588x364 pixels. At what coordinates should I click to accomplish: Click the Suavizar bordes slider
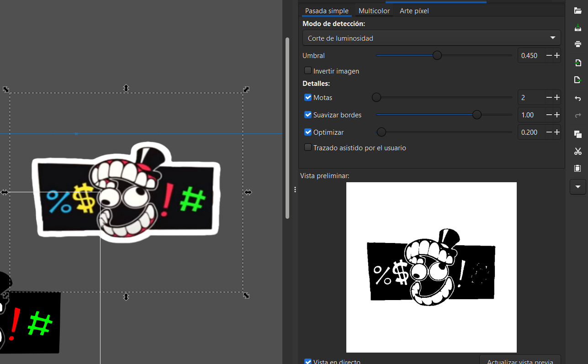[x=444, y=115]
